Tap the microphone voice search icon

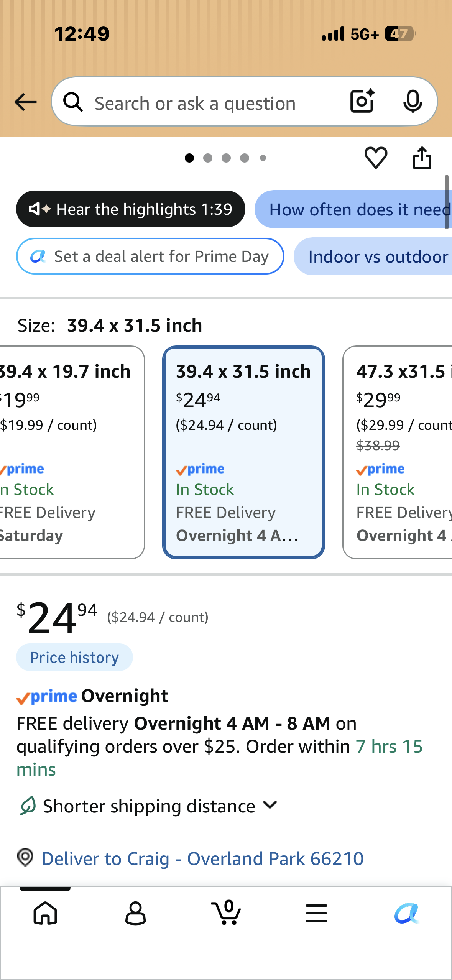pyautogui.click(x=413, y=101)
